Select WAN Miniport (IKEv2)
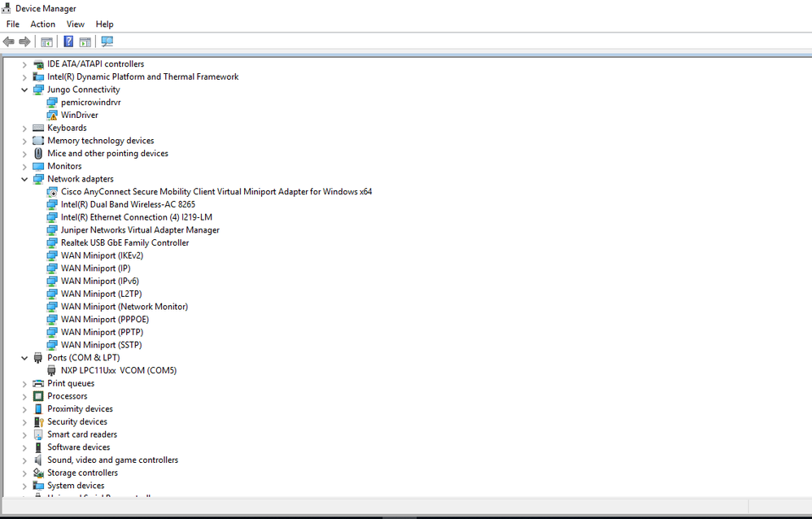This screenshot has height=519, width=812. pos(102,255)
